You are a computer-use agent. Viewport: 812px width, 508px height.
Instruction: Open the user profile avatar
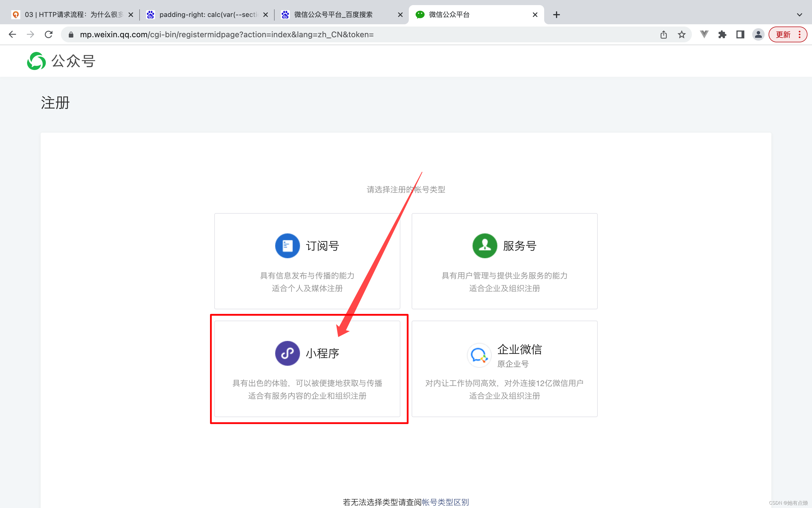758,35
